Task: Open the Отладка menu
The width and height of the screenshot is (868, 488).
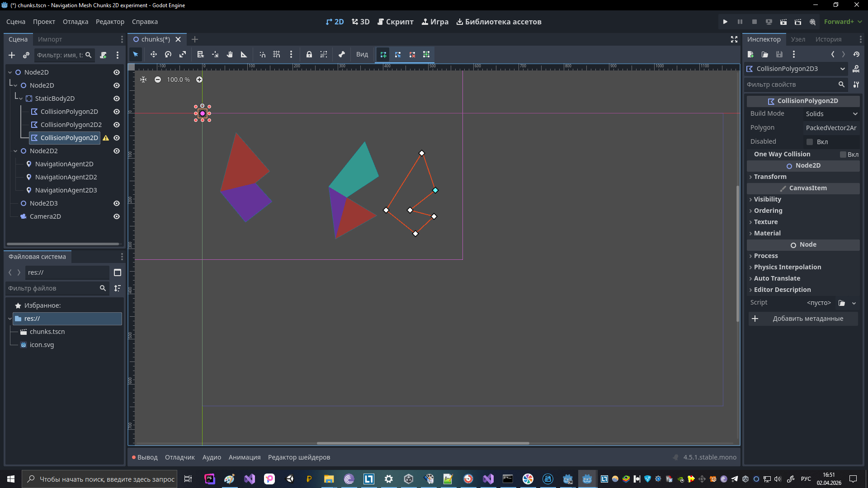Action: (x=75, y=22)
